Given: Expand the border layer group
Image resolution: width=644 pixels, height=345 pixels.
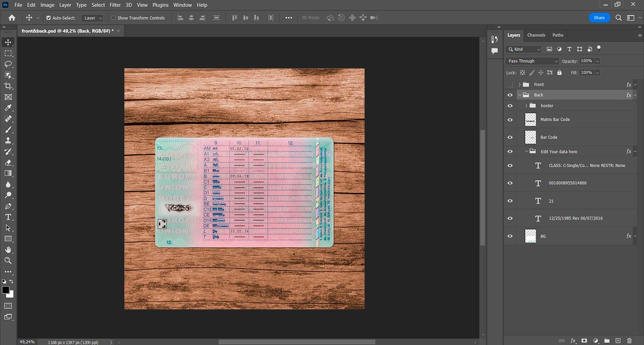Looking at the screenshot, I should (x=526, y=105).
